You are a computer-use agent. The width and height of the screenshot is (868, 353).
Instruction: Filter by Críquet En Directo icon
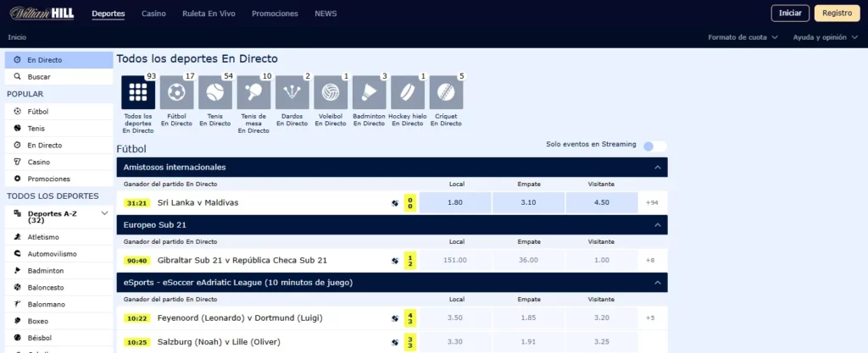pos(446,92)
